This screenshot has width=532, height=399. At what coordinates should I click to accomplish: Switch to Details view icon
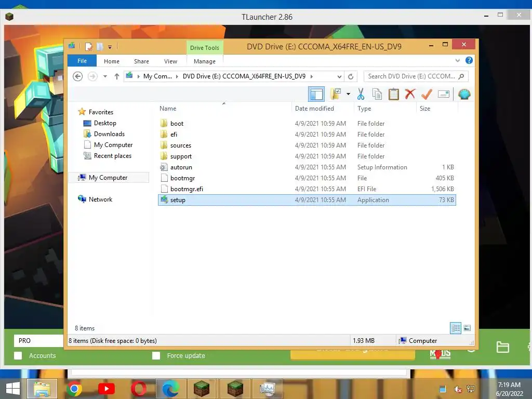point(456,328)
